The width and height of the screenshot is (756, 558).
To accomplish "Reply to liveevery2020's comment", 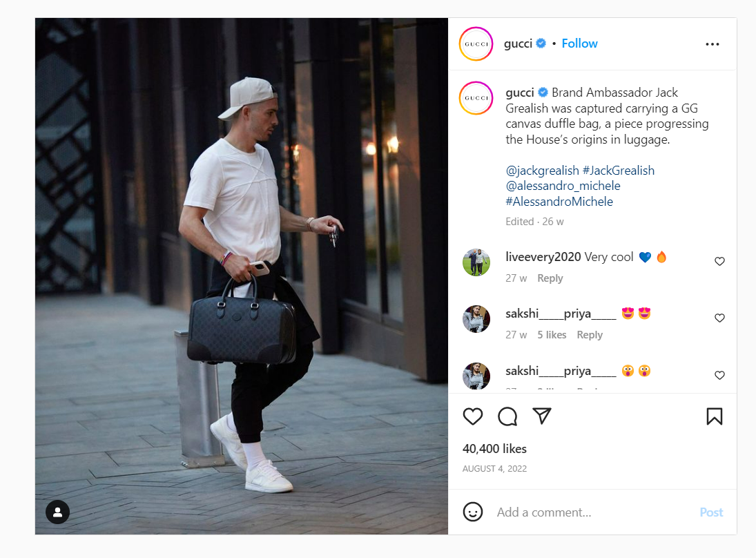I will 550,278.
